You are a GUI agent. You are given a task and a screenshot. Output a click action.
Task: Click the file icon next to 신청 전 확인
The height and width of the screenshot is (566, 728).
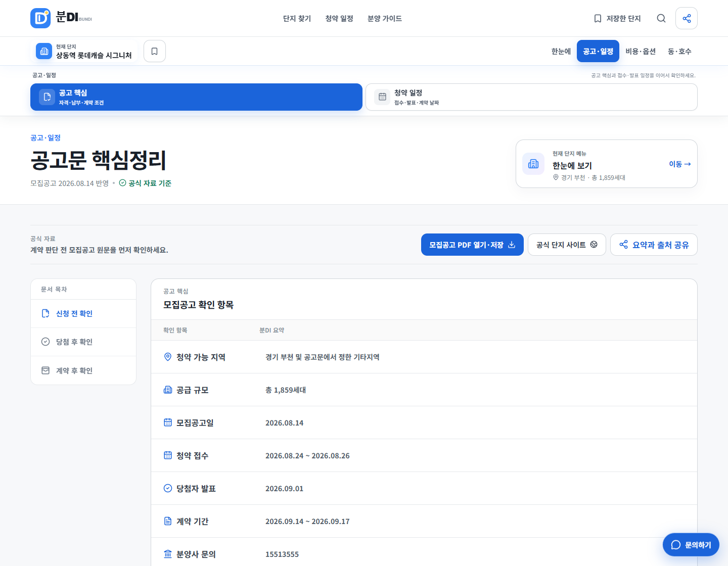45,313
